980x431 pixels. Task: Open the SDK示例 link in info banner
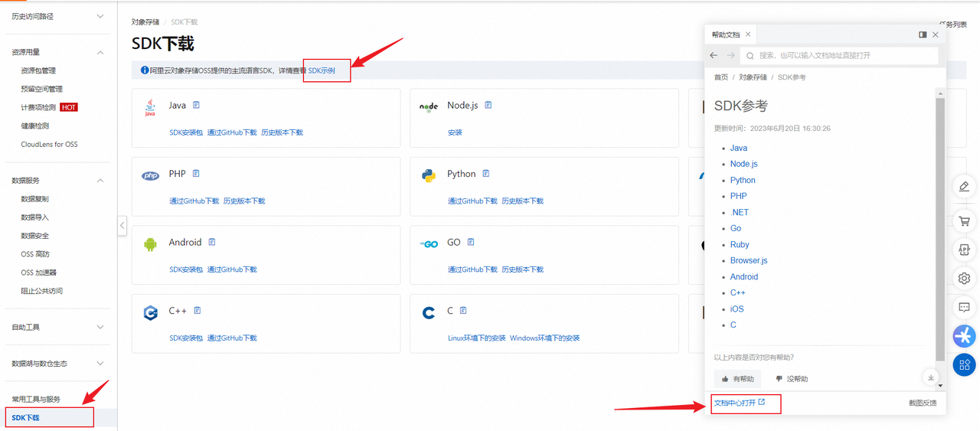(x=322, y=70)
